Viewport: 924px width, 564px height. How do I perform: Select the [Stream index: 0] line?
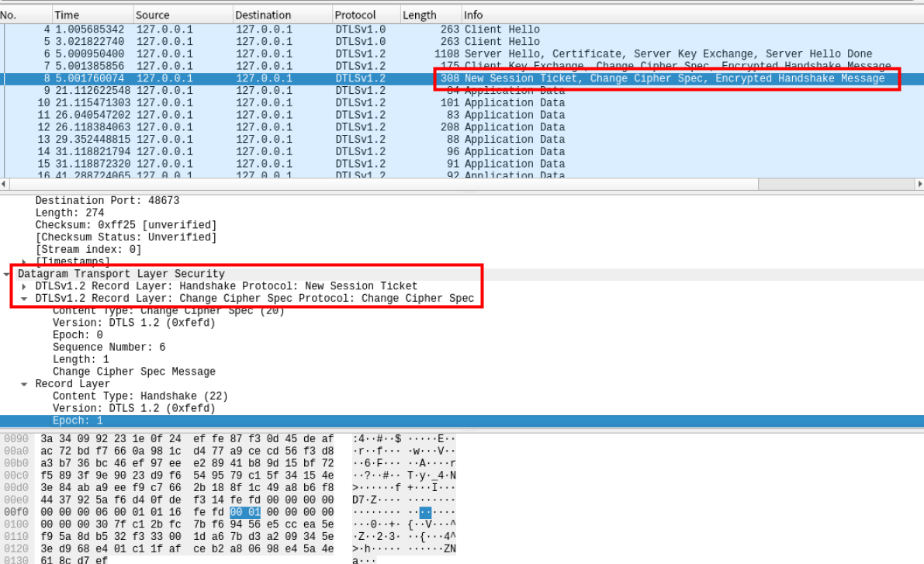click(x=88, y=250)
